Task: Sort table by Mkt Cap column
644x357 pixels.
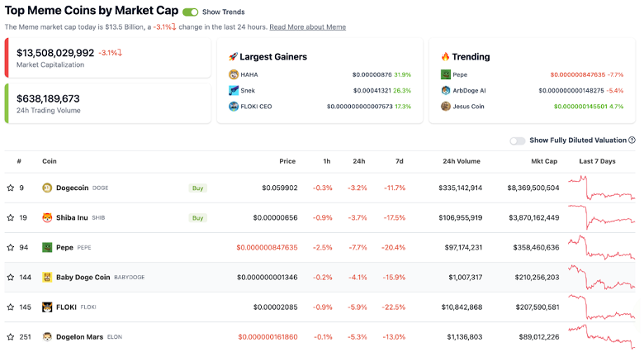Action: [544, 161]
